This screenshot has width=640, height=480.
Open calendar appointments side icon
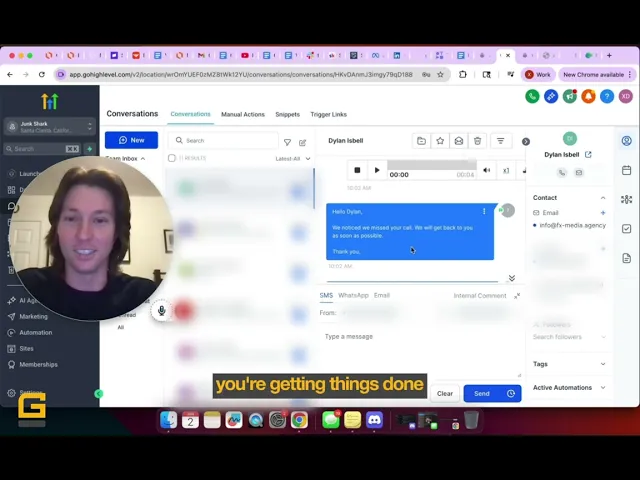[x=627, y=170]
